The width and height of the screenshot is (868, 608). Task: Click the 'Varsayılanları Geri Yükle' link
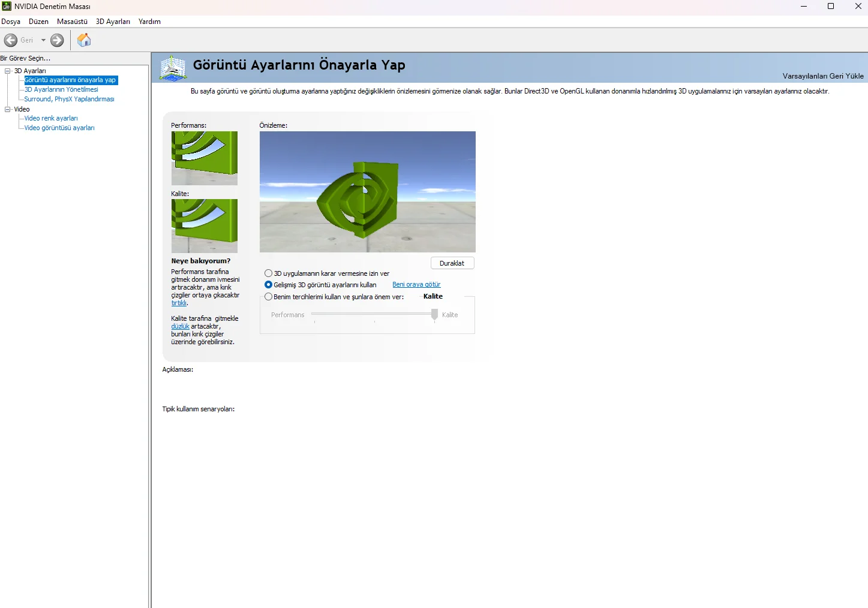[823, 76]
